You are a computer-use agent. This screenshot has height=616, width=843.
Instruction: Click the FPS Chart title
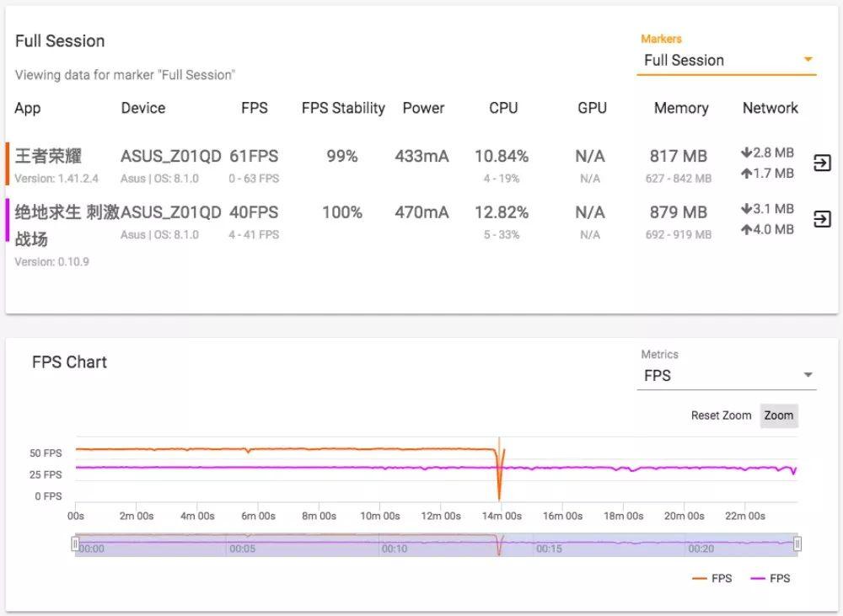tap(69, 362)
